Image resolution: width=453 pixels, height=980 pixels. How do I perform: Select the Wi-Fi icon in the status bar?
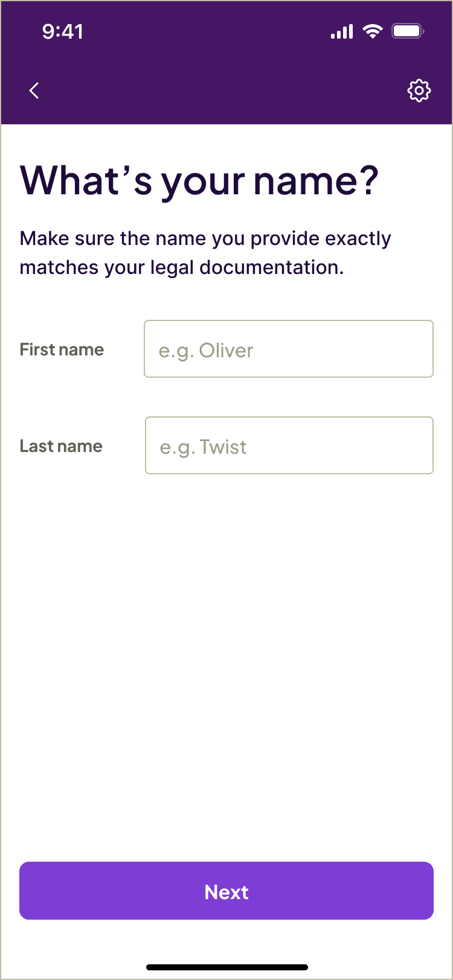pos(373,31)
